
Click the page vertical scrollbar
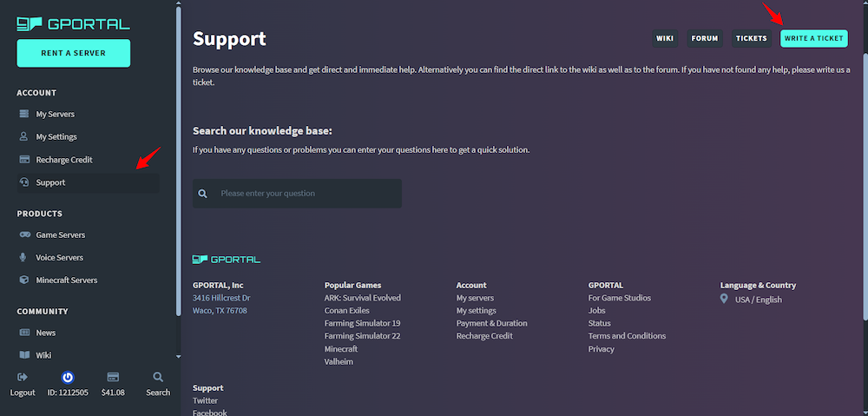tap(865, 186)
